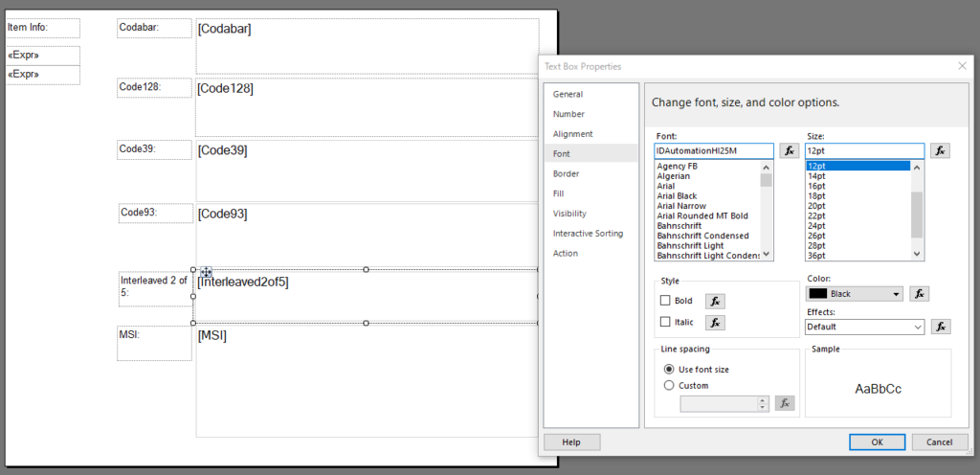Switch to the Alignment page
The image size is (980, 475).
[x=572, y=134]
